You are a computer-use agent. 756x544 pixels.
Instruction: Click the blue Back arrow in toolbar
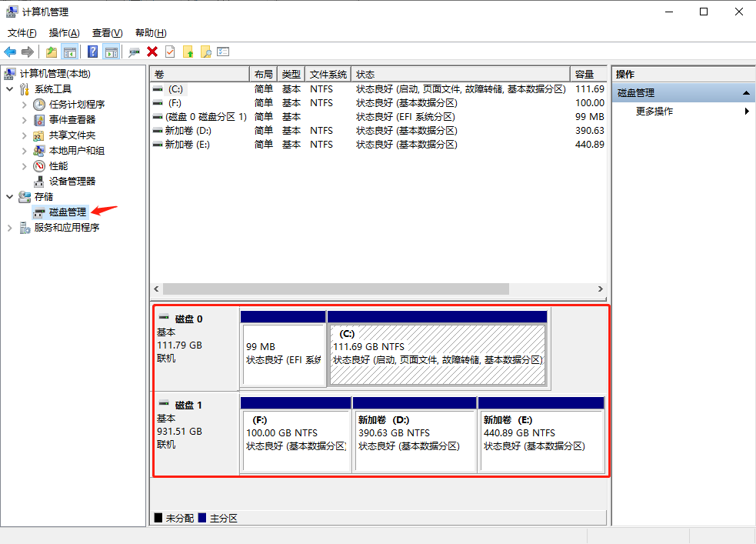click(10, 52)
